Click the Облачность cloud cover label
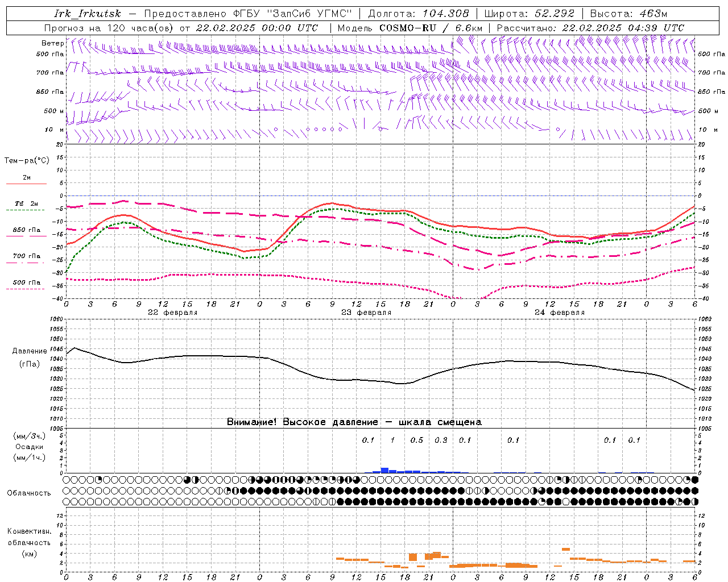This screenshot has width=728, height=582. 29,493
